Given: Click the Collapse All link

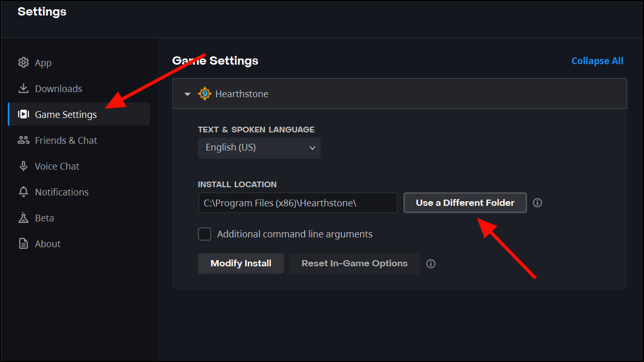Looking at the screenshot, I should click(597, 61).
